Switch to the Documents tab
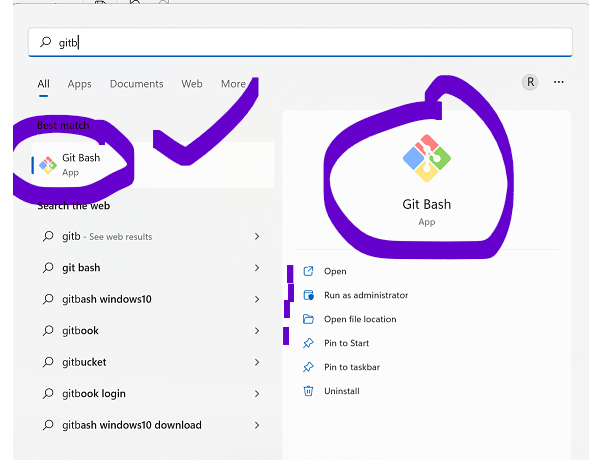Screen dimensions: 589x460 click(136, 84)
